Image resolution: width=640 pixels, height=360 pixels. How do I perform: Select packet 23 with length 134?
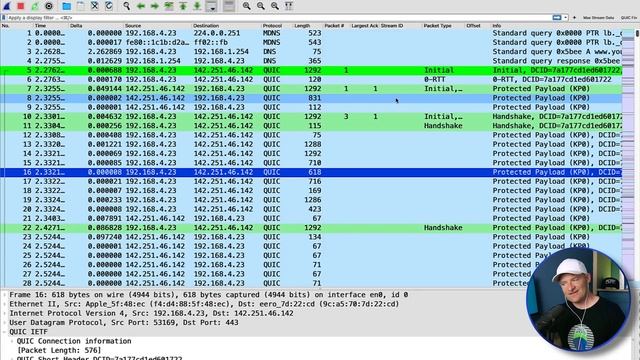pyautogui.click(x=311, y=237)
